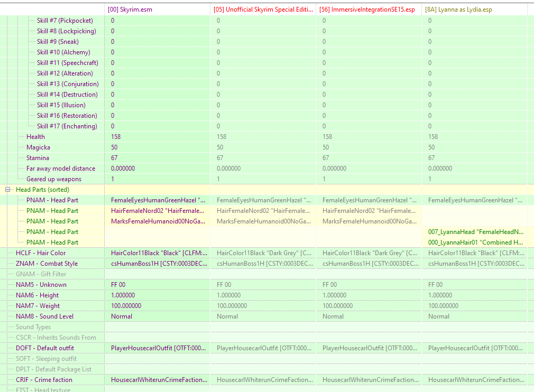Select the ImmersiveIntegrationSE15.esp column header
534x392 pixels.
[369, 10]
